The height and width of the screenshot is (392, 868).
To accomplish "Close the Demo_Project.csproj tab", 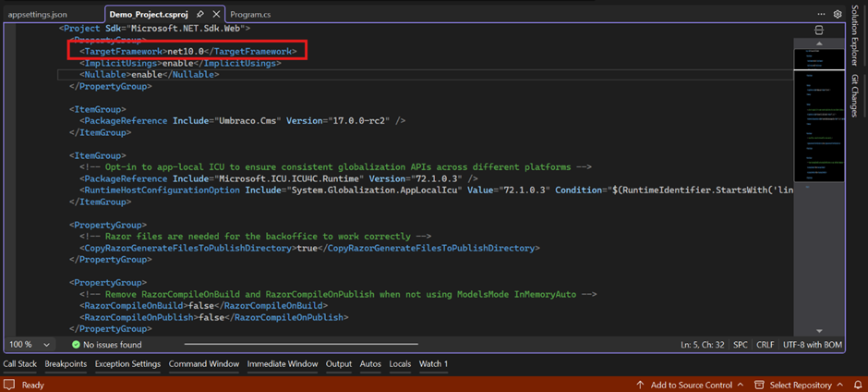I will coord(216,15).
